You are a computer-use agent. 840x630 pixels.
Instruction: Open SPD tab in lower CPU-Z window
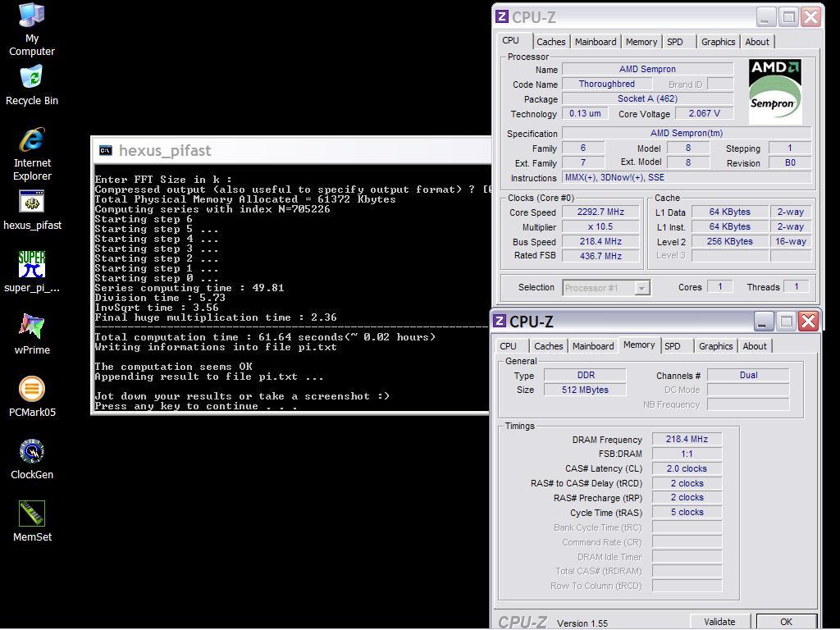673,346
